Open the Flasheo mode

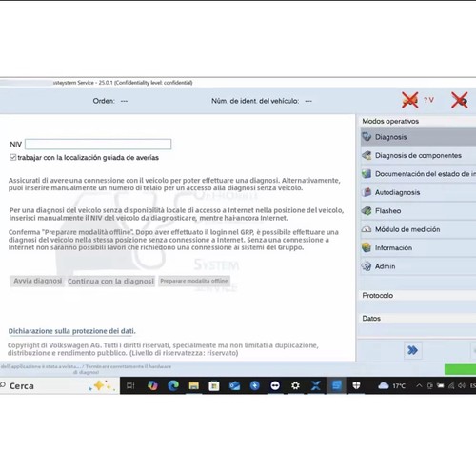pos(418,211)
